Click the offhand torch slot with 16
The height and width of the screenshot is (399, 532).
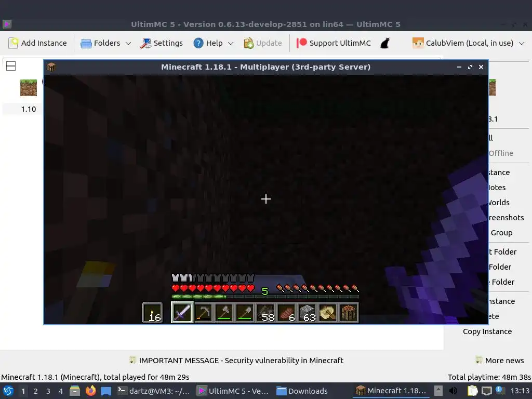tap(152, 312)
